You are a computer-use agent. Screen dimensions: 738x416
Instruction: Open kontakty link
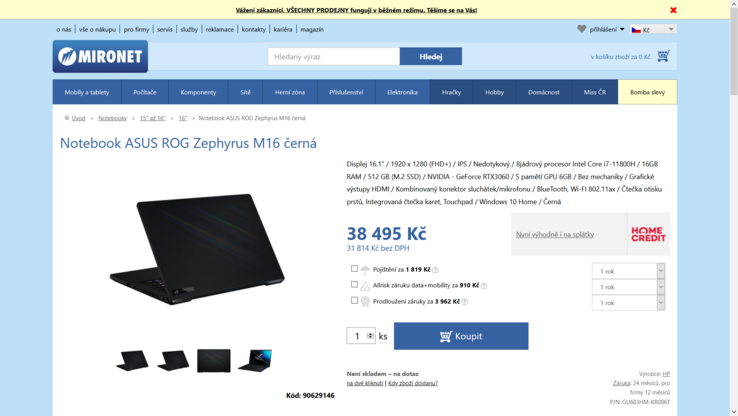[254, 29]
